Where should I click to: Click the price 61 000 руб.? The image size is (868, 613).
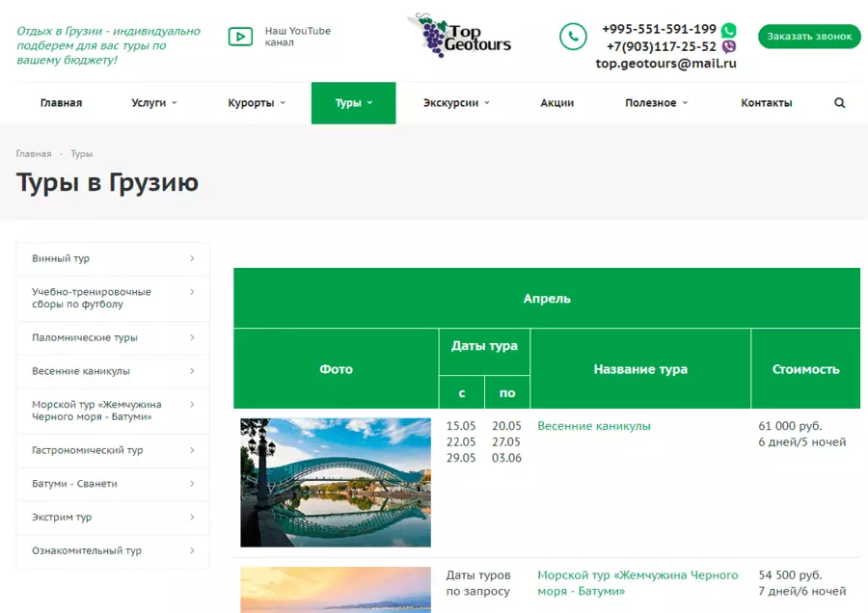pos(790,426)
